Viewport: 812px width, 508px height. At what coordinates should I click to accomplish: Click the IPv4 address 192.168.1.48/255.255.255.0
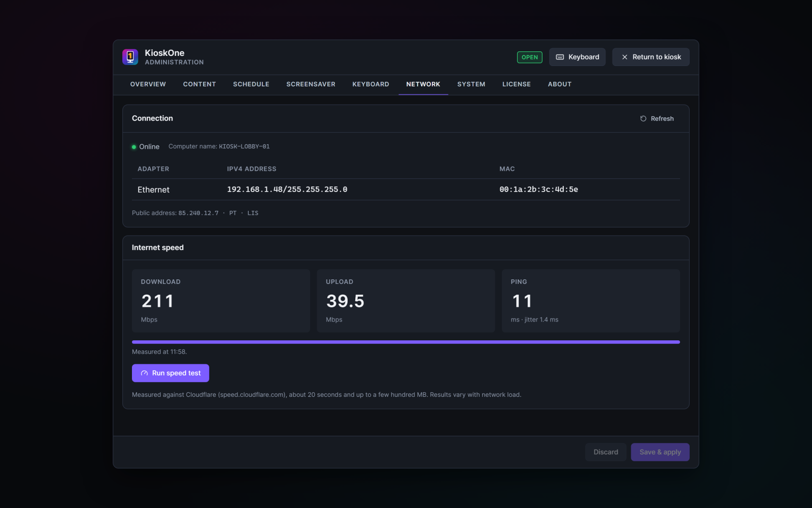287,189
